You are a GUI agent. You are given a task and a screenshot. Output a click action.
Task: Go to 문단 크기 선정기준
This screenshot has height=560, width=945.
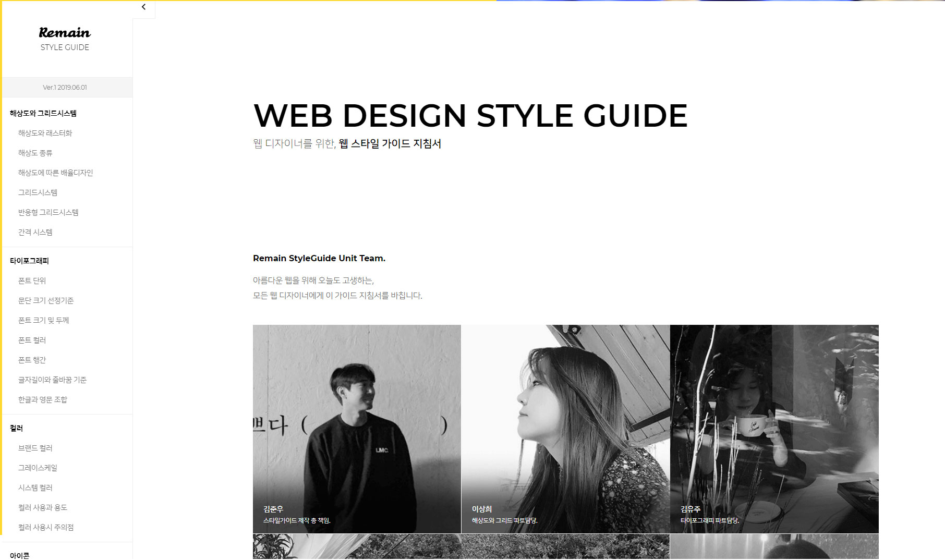[x=46, y=300]
